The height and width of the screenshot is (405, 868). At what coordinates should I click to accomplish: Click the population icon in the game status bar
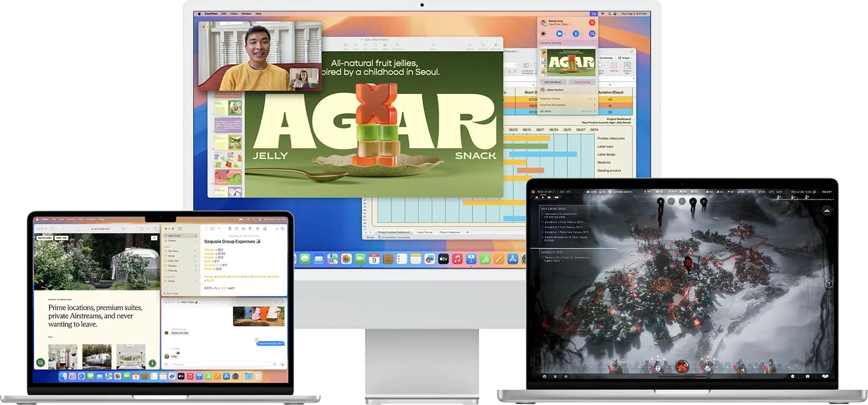tap(814, 191)
